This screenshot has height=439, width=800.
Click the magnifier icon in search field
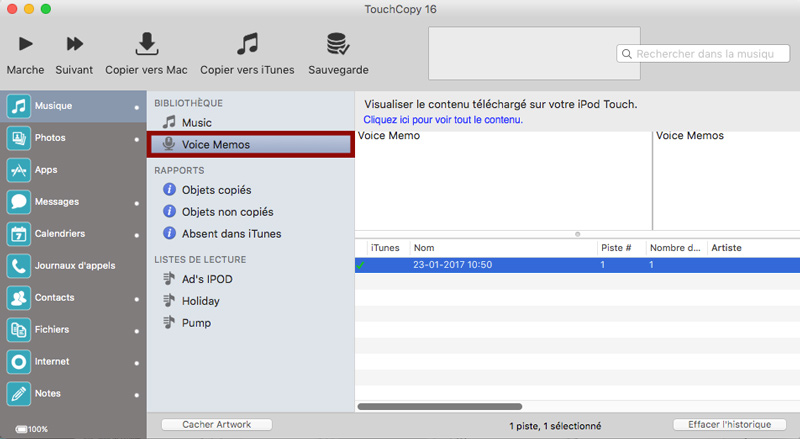(x=627, y=54)
